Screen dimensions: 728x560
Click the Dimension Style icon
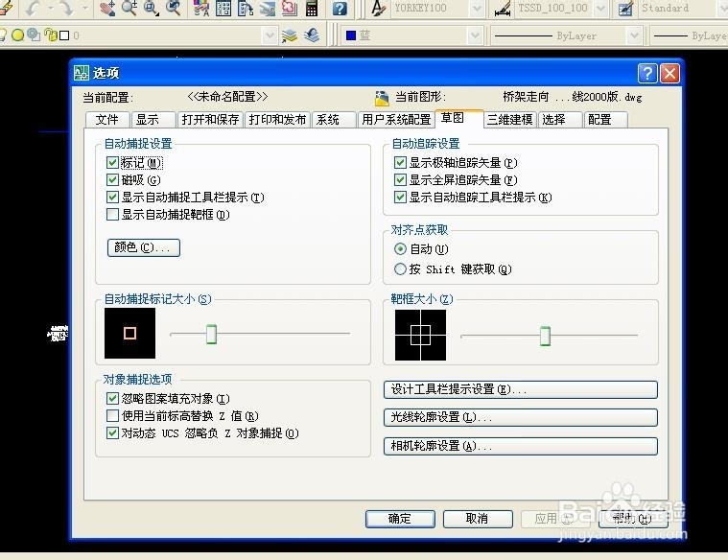tap(503, 9)
